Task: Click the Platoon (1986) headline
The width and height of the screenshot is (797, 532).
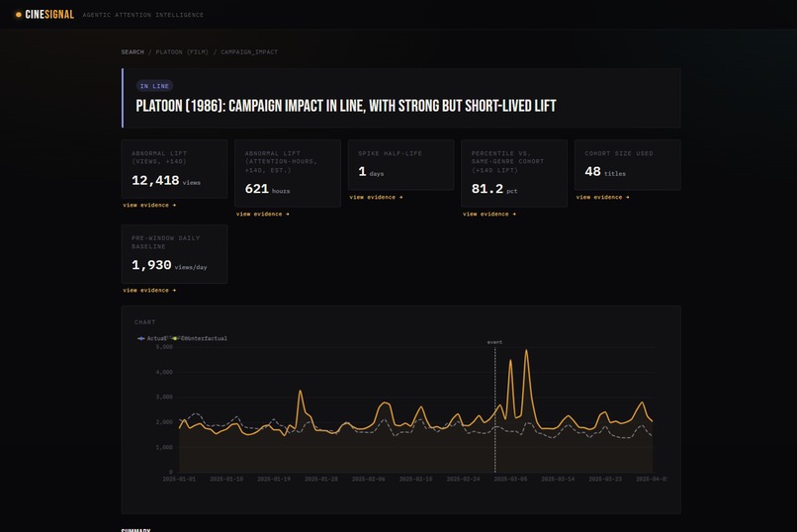Action: tap(346, 106)
